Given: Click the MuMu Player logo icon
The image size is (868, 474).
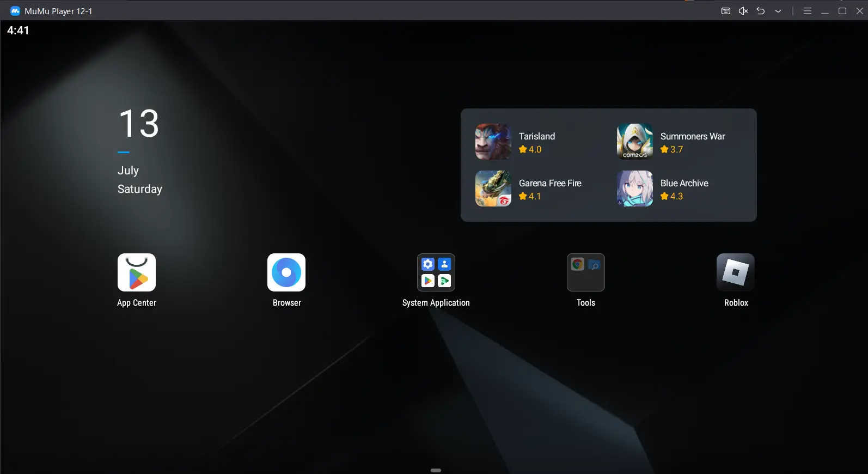Looking at the screenshot, I should pyautogui.click(x=15, y=11).
